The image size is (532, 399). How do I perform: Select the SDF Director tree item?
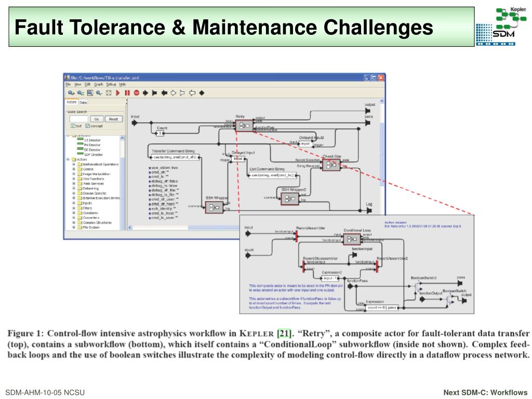click(x=90, y=155)
